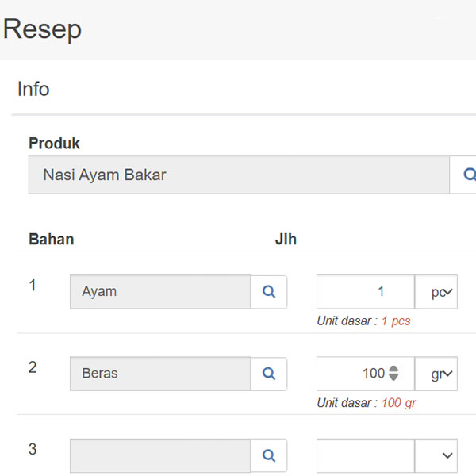Focus the Nasi Ayam Bakar product field
Screen dimensions: 476x476
tap(240, 175)
